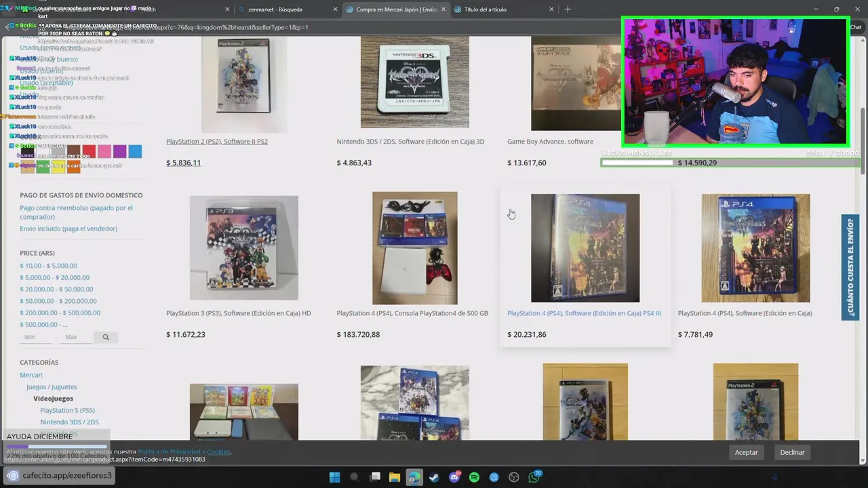
Task: Click 'Game Boy Advance, software' title
Action: click(x=550, y=142)
